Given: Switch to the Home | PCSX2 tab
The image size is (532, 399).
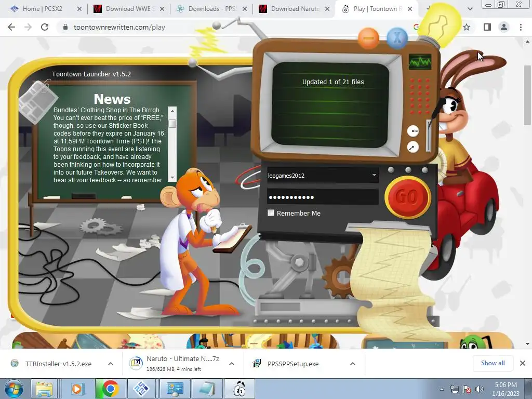Looking at the screenshot, I should [46, 9].
